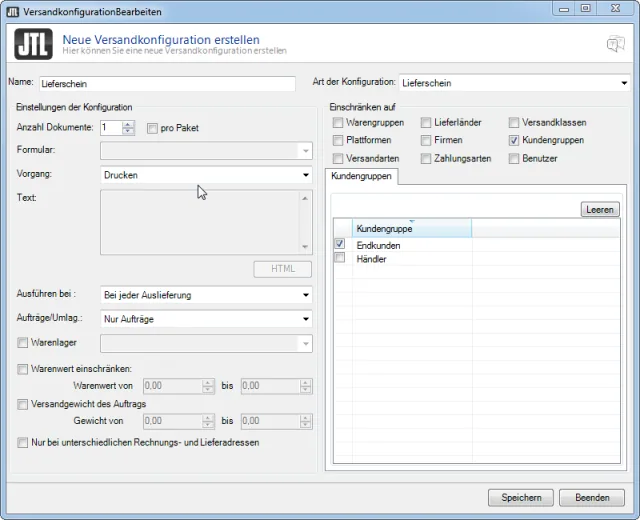Tick the Warenlager checkbox
The image size is (640, 520).
tap(22, 342)
